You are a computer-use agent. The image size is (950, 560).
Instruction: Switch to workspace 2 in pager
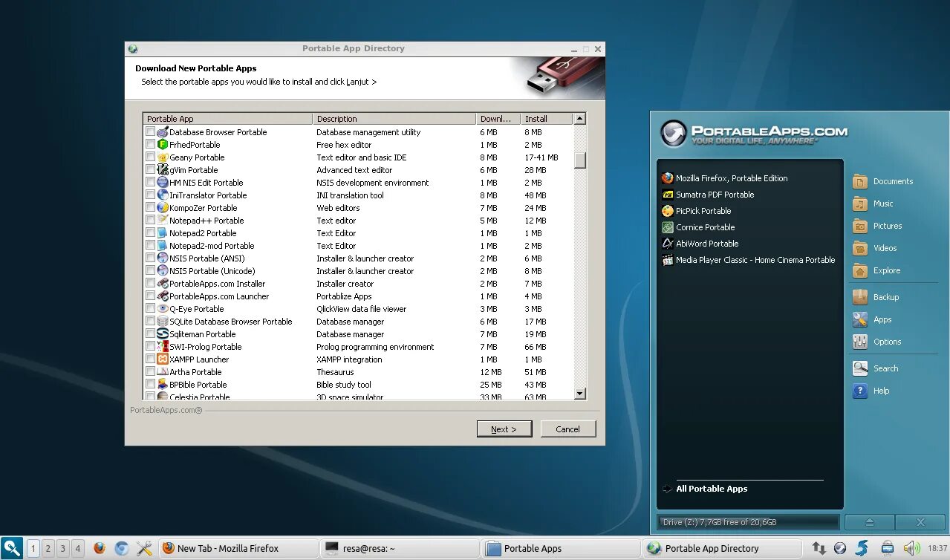point(48,549)
